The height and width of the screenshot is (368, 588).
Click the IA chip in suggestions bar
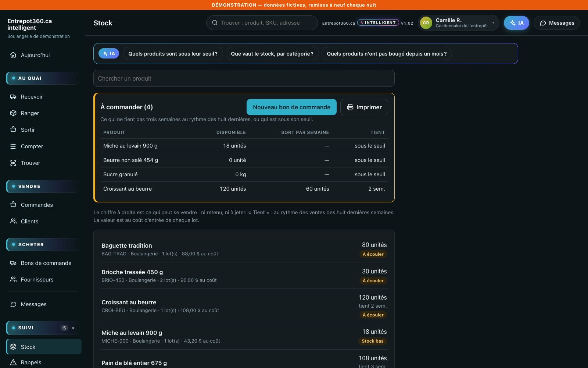point(109,54)
